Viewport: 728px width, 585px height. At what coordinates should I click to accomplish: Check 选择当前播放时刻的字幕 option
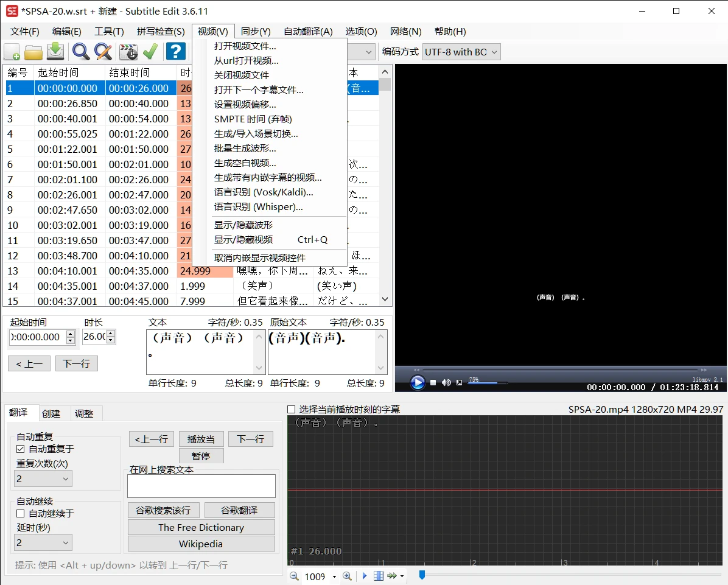[292, 410]
